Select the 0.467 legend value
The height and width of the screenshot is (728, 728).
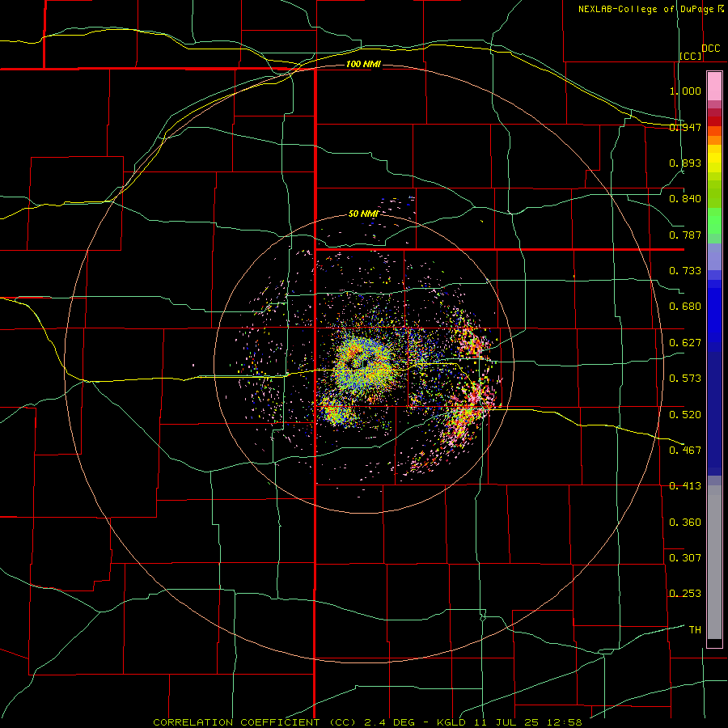click(685, 451)
